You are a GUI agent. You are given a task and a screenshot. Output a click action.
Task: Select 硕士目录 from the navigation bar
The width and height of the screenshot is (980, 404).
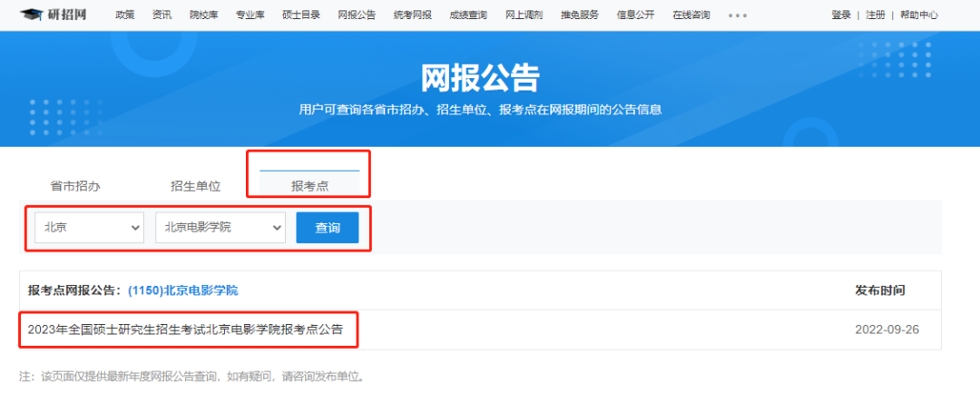click(301, 15)
